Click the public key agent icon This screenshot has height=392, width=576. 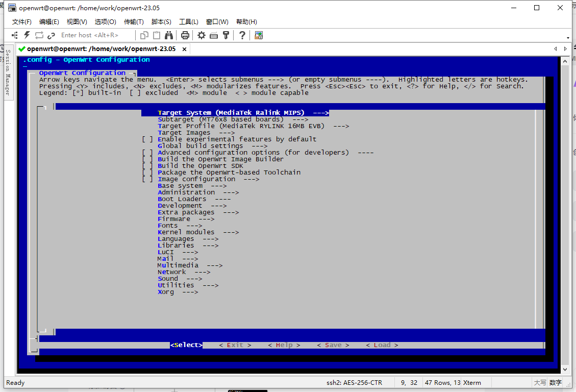click(226, 35)
